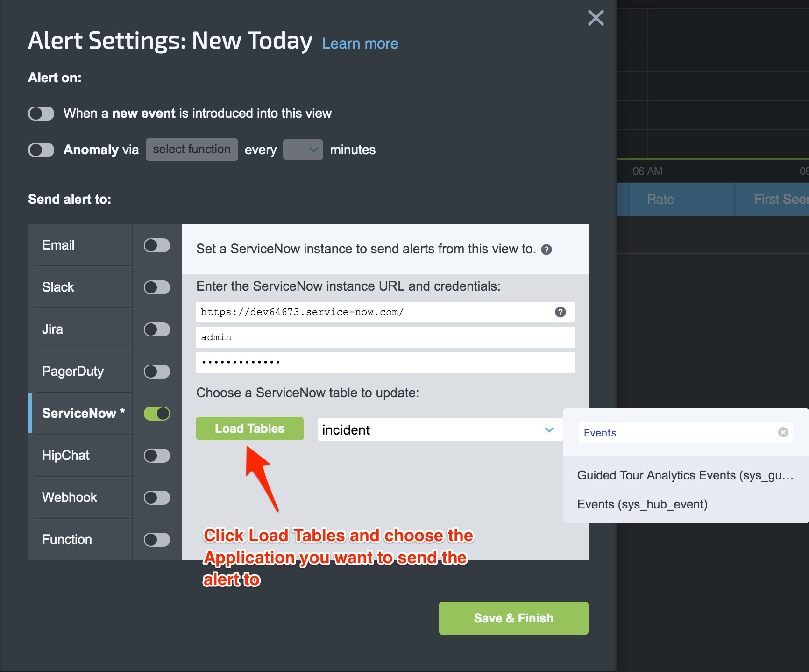809x672 pixels.
Task: Click the Events table search field
Action: (686, 433)
